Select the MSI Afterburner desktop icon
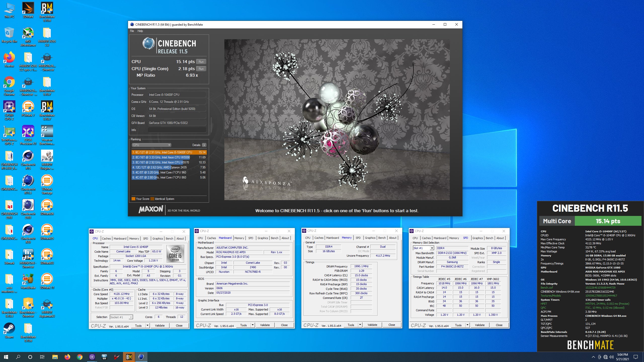 [x=28, y=37]
